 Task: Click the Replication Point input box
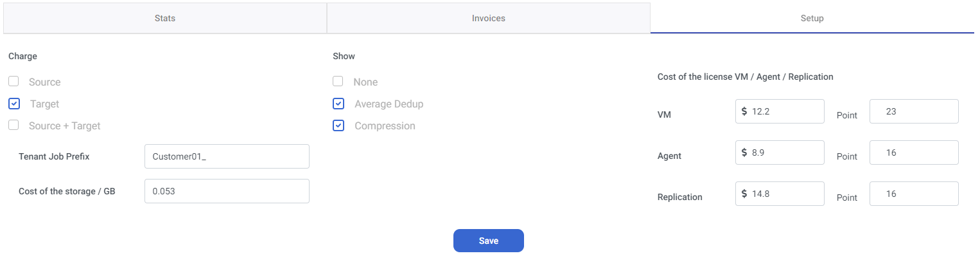[x=914, y=194]
